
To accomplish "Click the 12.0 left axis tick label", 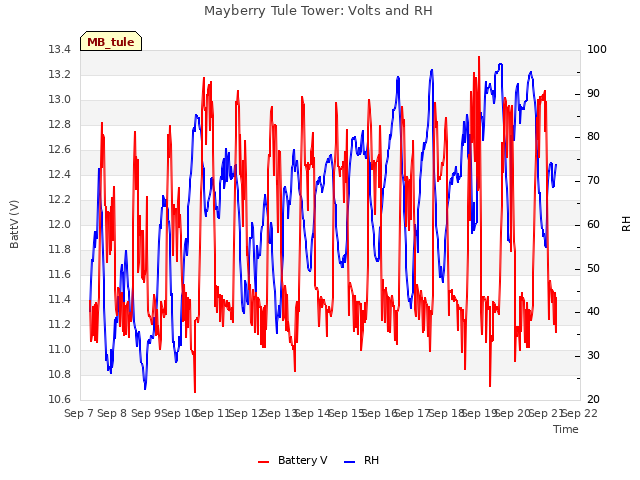I will [x=60, y=224].
